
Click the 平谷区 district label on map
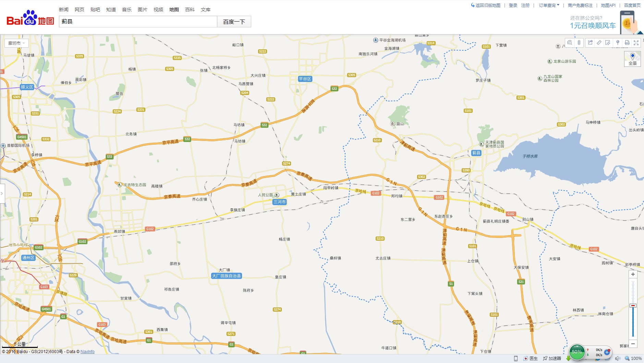(305, 79)
